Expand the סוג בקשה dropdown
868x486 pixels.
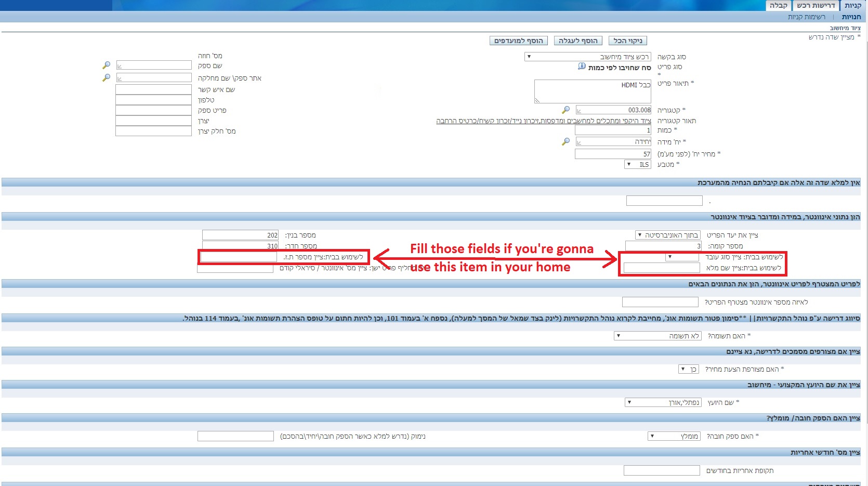[x=529, y=57]
